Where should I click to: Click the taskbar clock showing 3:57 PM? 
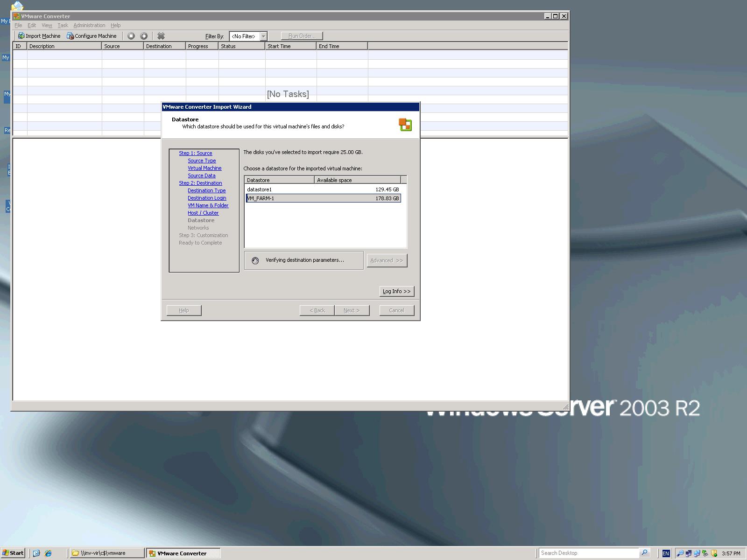tap(731, 553)
